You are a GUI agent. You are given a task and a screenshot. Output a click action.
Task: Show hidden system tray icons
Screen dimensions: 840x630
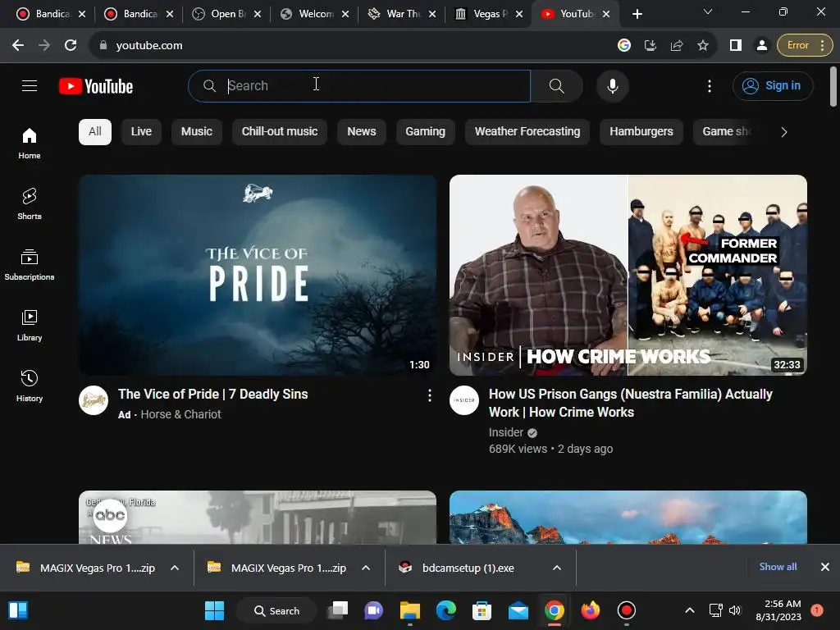690,610
